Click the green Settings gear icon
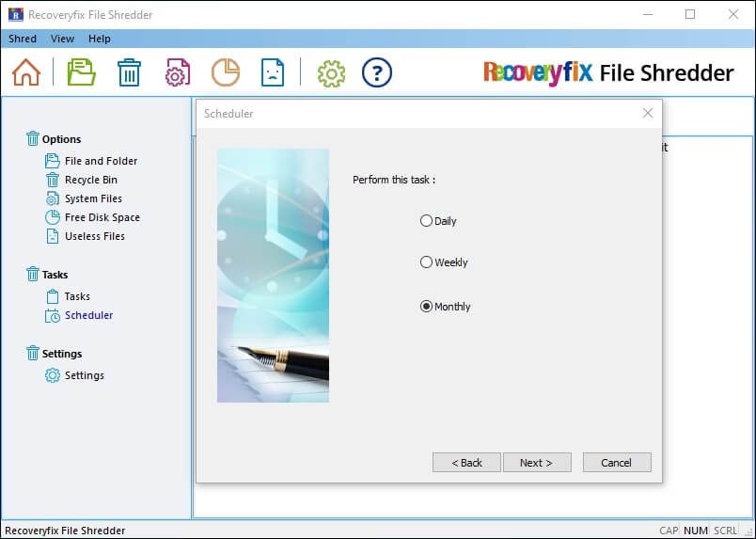This screenshot has width=756, height=539. [331, 72]
